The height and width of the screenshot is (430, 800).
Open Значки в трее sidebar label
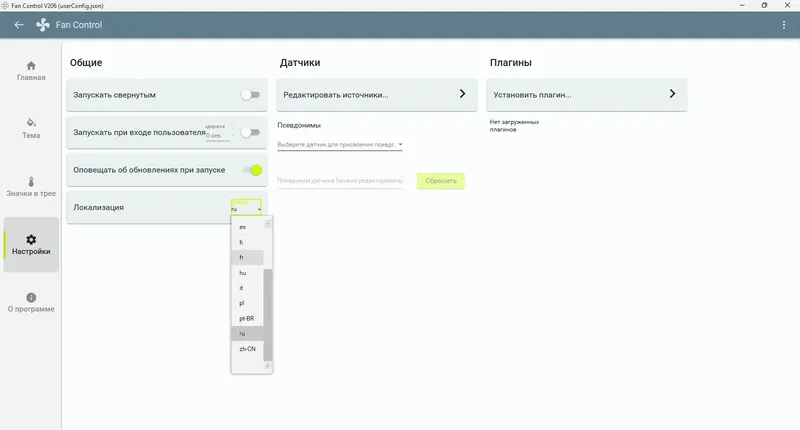pyautogui.click(x=31, y=193)
